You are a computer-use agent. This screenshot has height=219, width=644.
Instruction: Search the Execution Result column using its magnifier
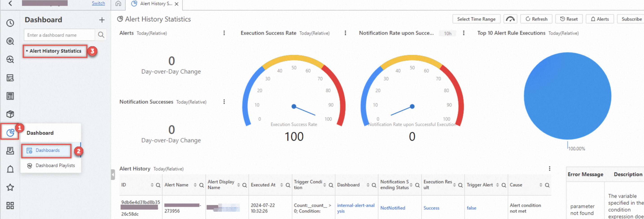click(460, 185)
